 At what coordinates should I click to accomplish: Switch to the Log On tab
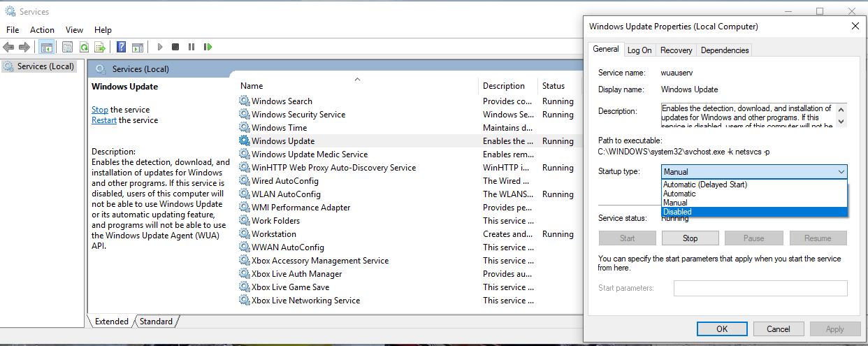tap(639, 50)
